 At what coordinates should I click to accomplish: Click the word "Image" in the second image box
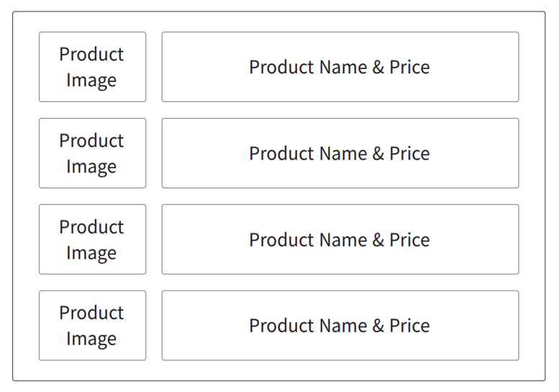tap(91, 167)
